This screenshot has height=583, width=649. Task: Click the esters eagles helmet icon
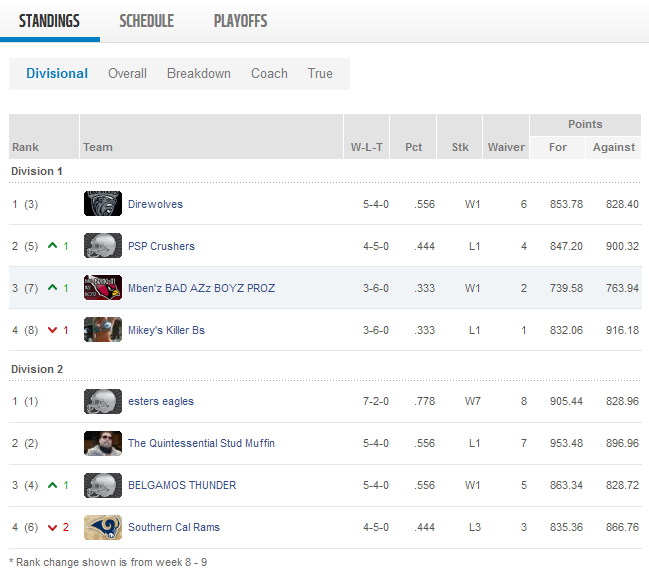pos(103,401)
